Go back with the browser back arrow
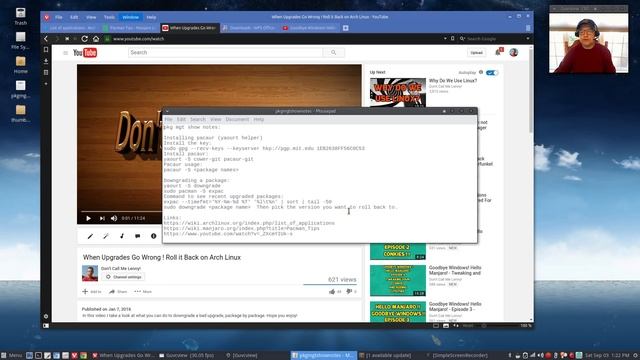Screen dimensions: 640x360 pos(46,39)
